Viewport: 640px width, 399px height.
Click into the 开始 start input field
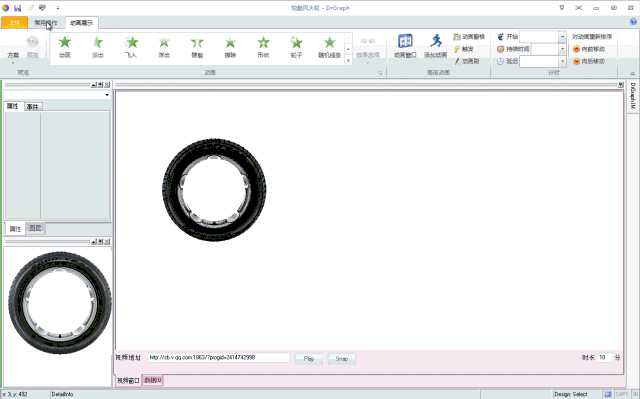click(539, 37)
